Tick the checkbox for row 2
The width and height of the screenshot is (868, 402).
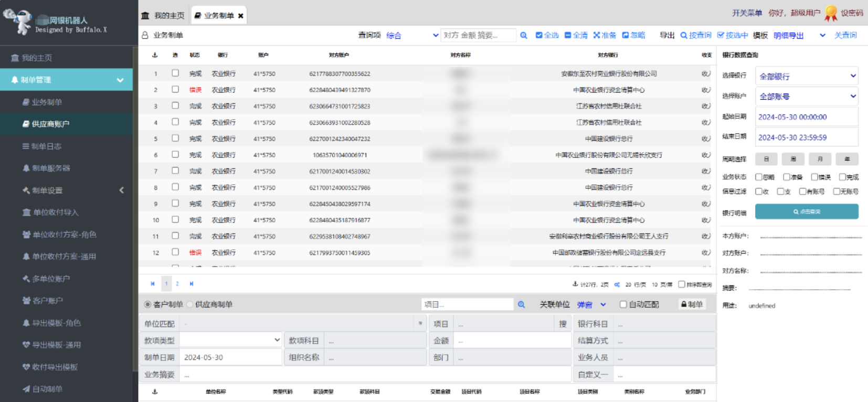175,90
